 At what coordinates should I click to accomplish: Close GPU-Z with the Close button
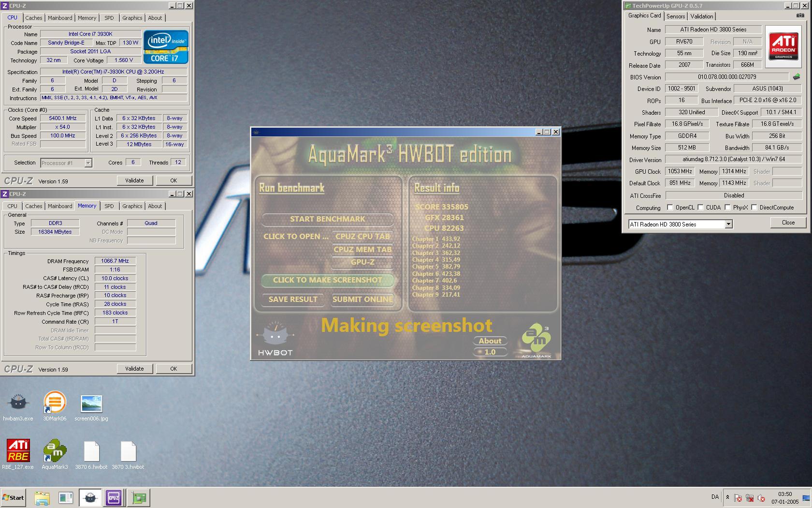pyautogui.click(x=788, y=223)
